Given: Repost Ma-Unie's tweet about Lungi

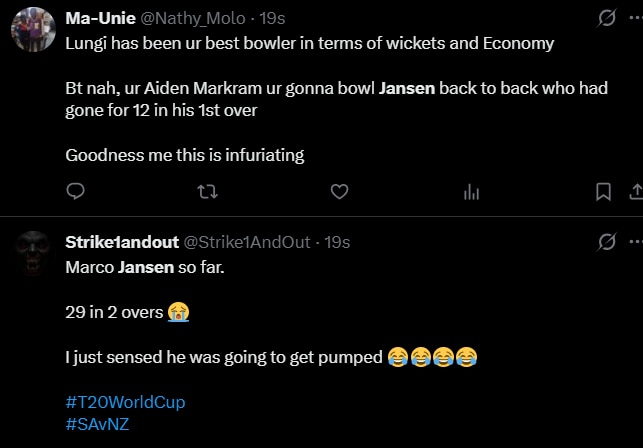Looking at the screenshot, I should pos(207,191).
